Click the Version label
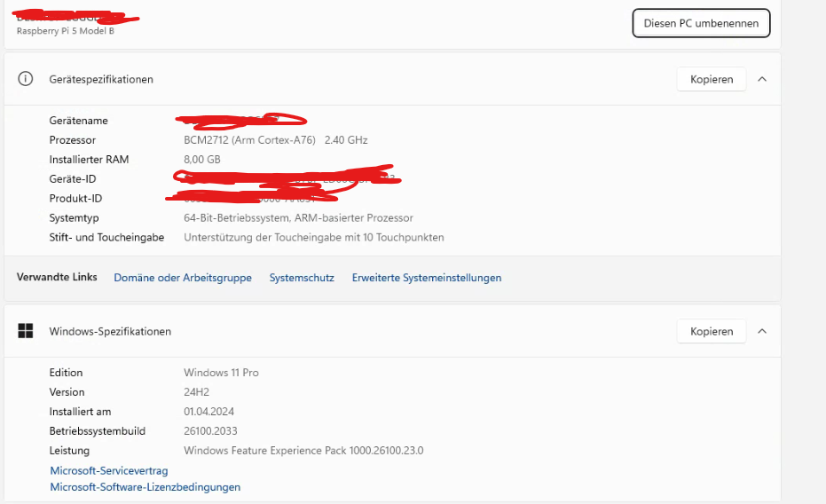 (67, 392)
